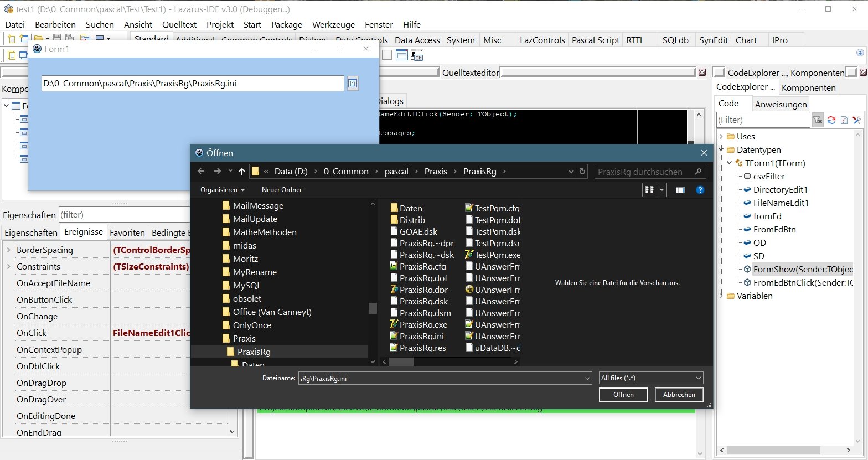The width and height of the screenshot is (868, 460).
Task: Click Praxis in the breadcrumb path
Action: coord(436,172)
